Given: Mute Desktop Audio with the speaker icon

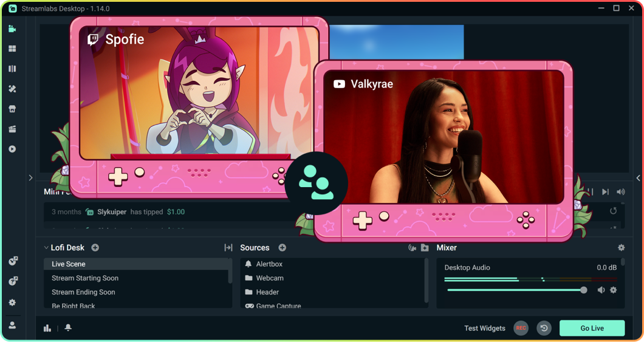Looking at the screenshot, I should [x=601, y=290].
